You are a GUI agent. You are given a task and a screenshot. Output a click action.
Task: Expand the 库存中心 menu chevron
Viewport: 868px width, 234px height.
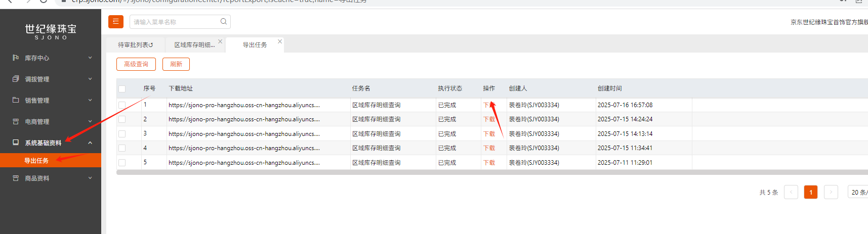coord(90,58)
